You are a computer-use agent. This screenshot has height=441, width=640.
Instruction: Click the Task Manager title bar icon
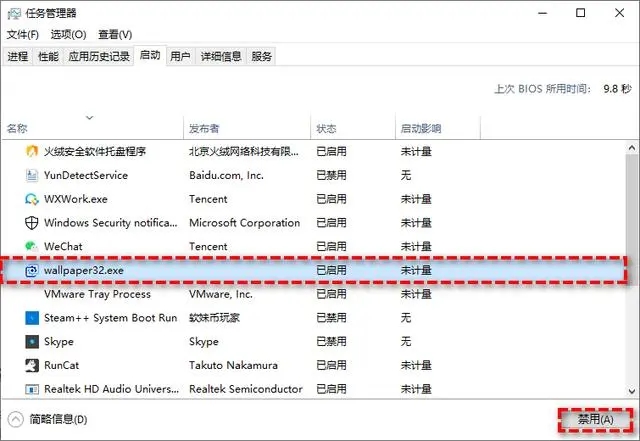point(13,13)
